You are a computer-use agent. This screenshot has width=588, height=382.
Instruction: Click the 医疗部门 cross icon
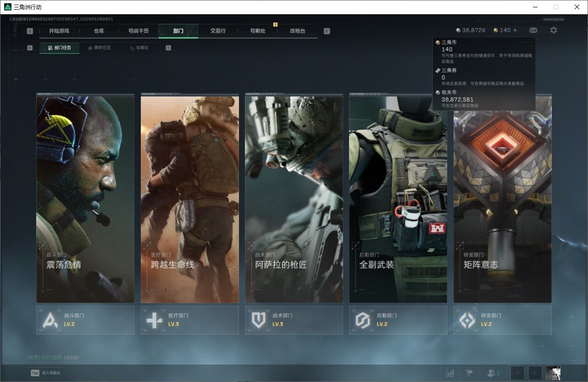pos(154,320)
